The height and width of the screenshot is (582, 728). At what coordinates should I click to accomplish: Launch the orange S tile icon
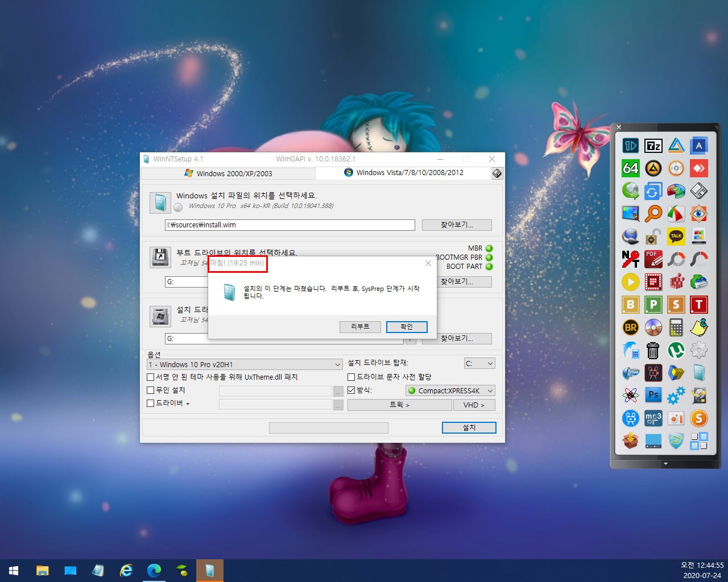(676, 305)
